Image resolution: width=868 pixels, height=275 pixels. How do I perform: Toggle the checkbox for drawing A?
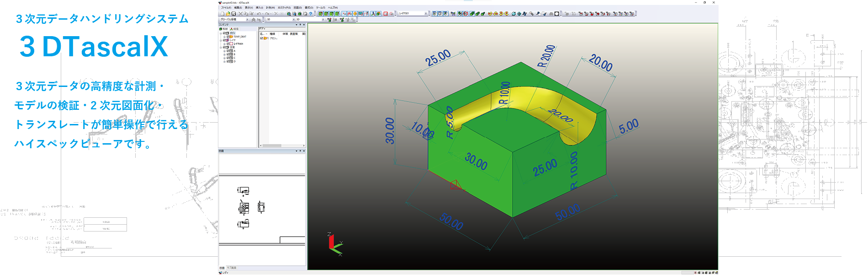click(228, 51)
